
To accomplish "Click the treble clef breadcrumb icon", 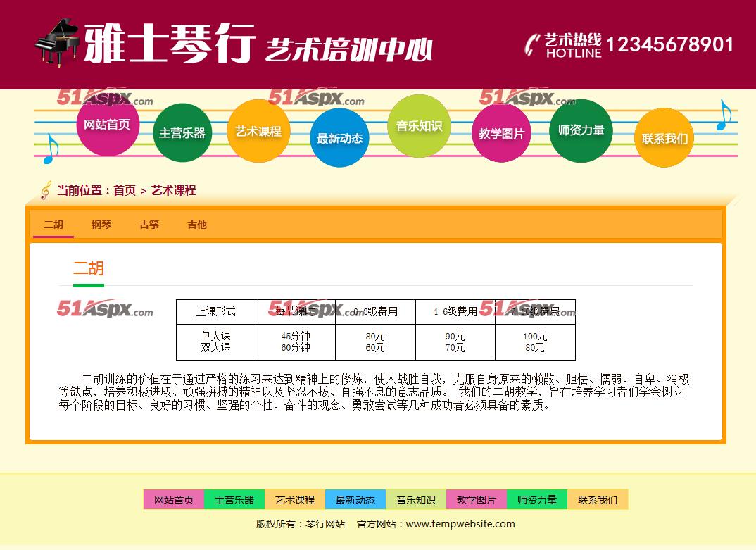I will [x=46, y=190].
